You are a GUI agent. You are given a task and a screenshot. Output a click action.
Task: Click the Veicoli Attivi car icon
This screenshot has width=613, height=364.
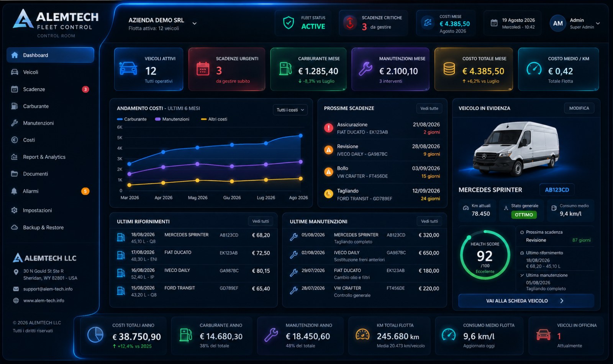[x=128, y=69]
